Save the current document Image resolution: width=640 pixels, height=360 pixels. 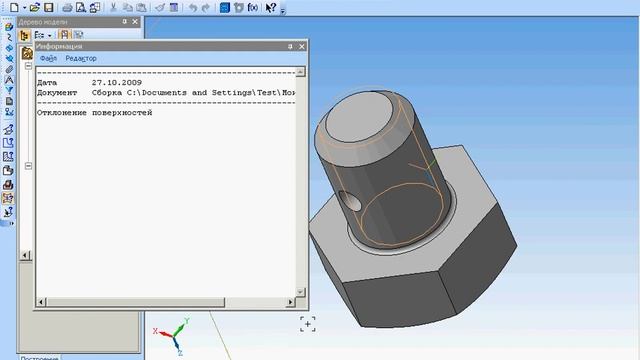coord(49,7)
